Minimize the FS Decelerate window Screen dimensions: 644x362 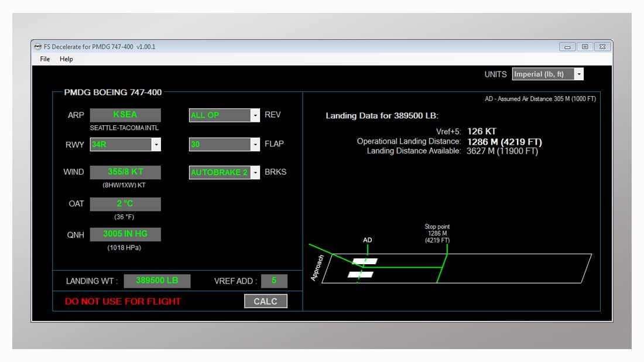point(567,47)
